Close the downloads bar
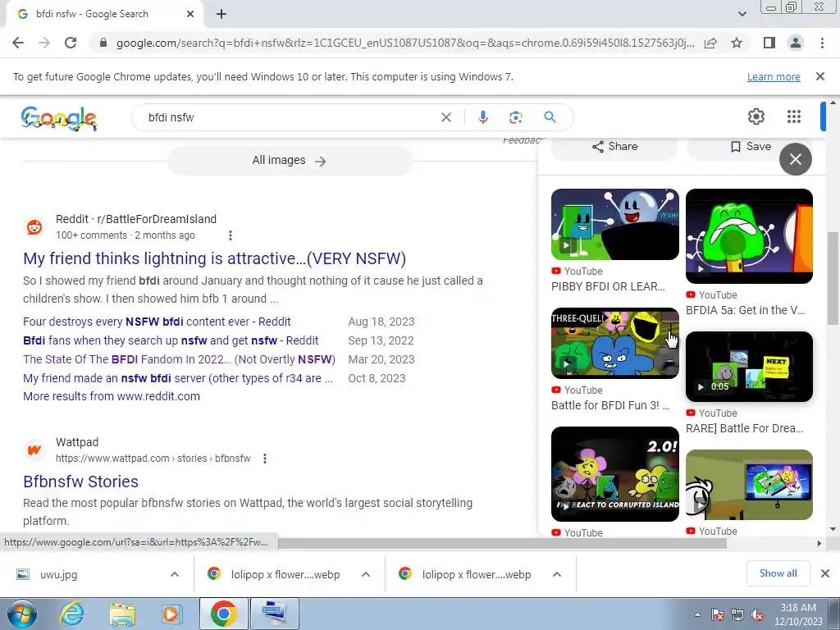This screenshot has height=630, width=840. [x=825, y=573]
